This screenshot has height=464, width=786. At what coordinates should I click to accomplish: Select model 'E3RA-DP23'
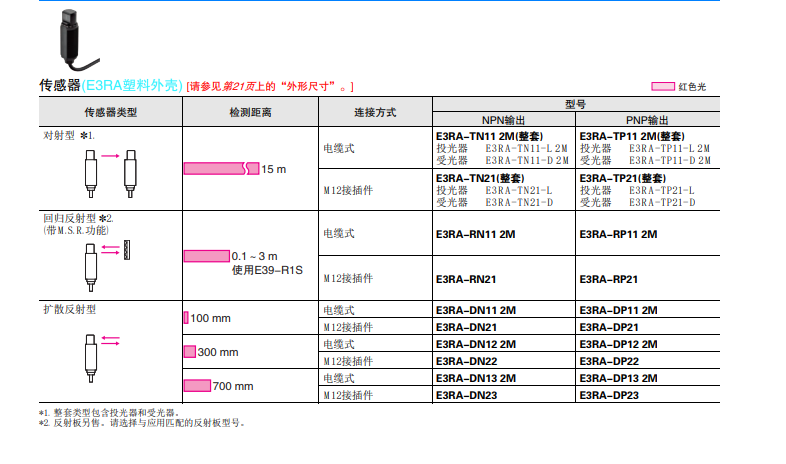(610, 395)
